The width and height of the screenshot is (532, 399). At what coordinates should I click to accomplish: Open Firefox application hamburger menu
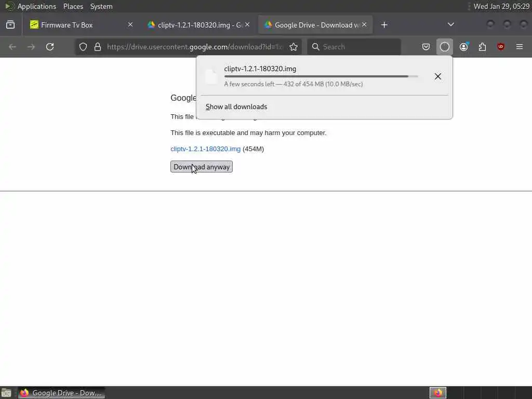click(x=520, y=47)
